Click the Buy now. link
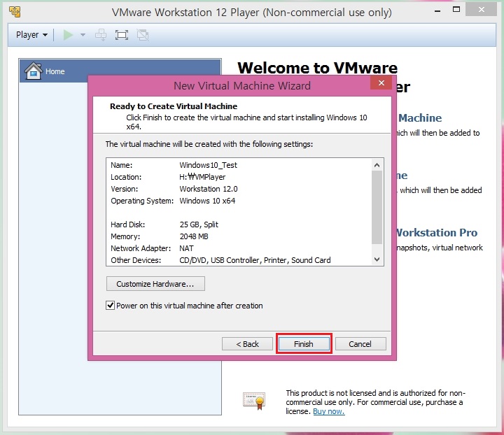This screenshot has height=435, width=504. pyautogui.click(x=329, y=411)
